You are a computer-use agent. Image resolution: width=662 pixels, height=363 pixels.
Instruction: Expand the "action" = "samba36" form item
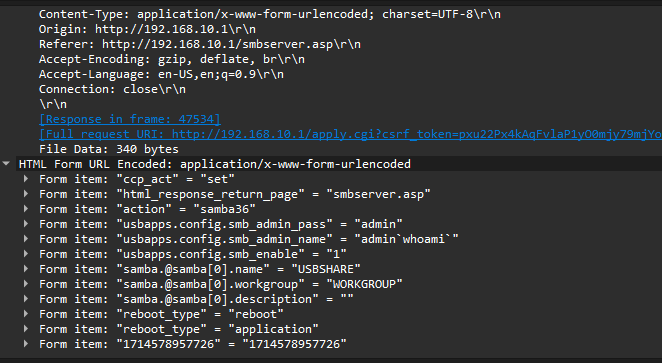pyautogui.click(x=26, y=209)
